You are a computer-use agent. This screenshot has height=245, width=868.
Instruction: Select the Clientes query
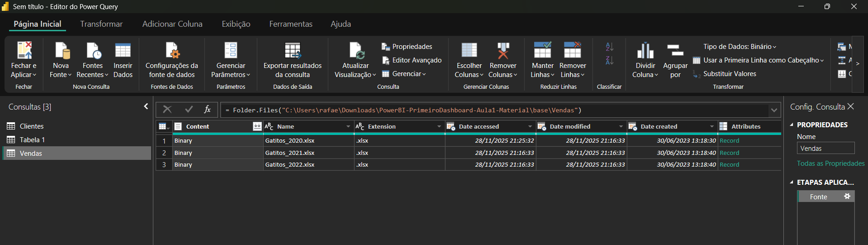[32, 126]
